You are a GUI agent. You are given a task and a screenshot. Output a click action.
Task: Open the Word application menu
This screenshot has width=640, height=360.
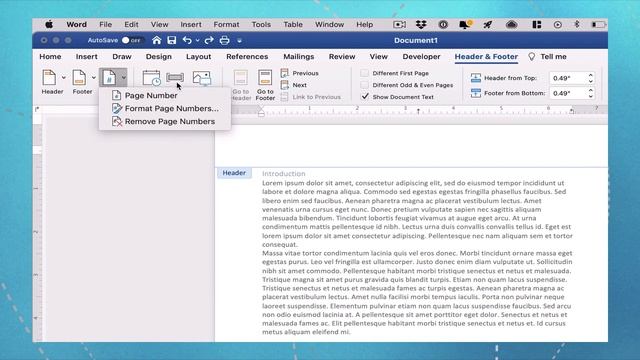tap(76, 24)
